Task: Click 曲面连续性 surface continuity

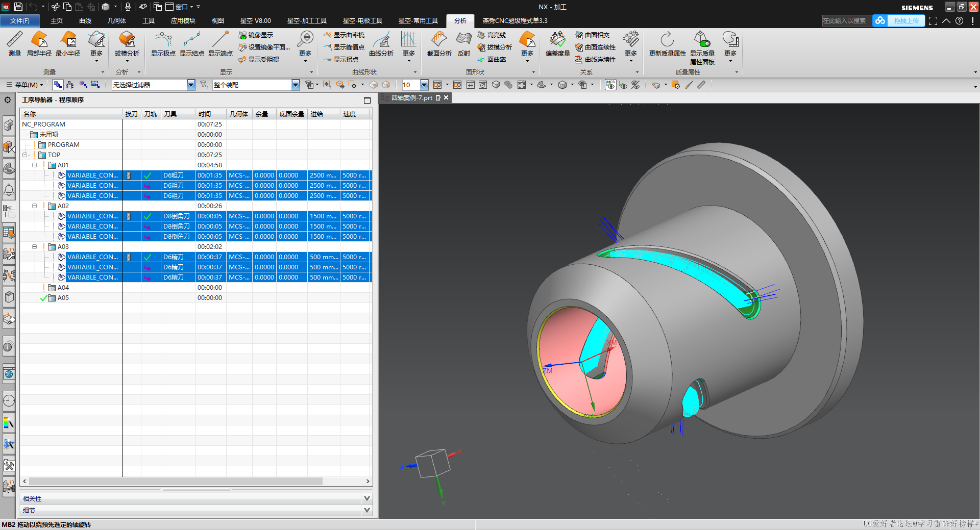Action: pos(596,47)
